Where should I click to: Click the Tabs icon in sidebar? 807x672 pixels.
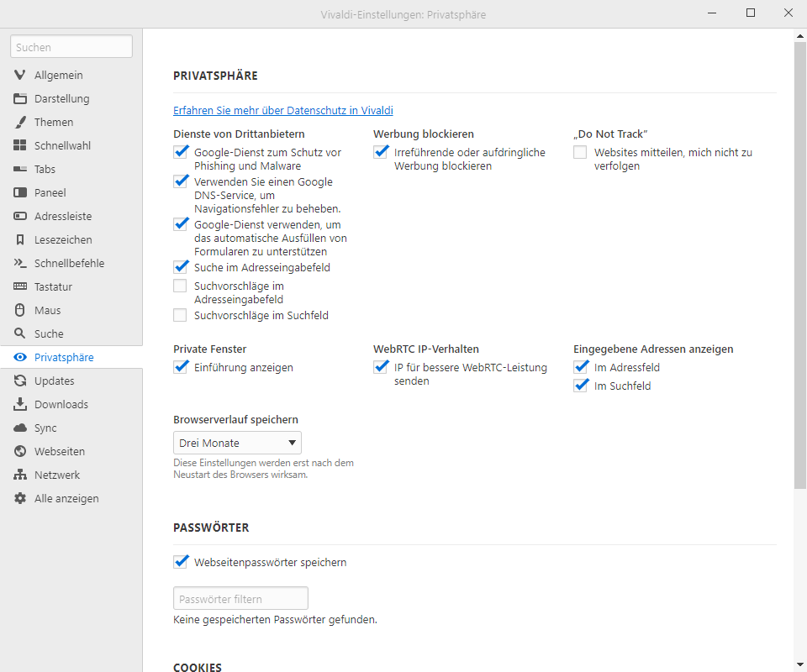click(x=20, y=169)
